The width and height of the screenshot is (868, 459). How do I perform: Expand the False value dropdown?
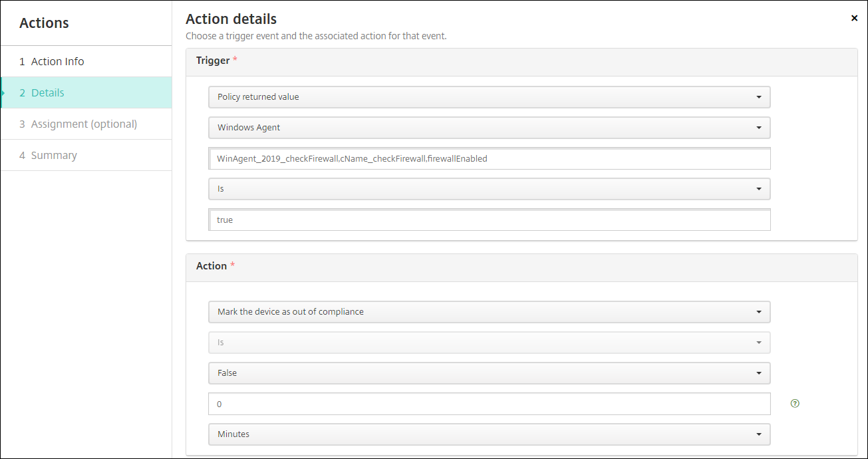[489, 373]
